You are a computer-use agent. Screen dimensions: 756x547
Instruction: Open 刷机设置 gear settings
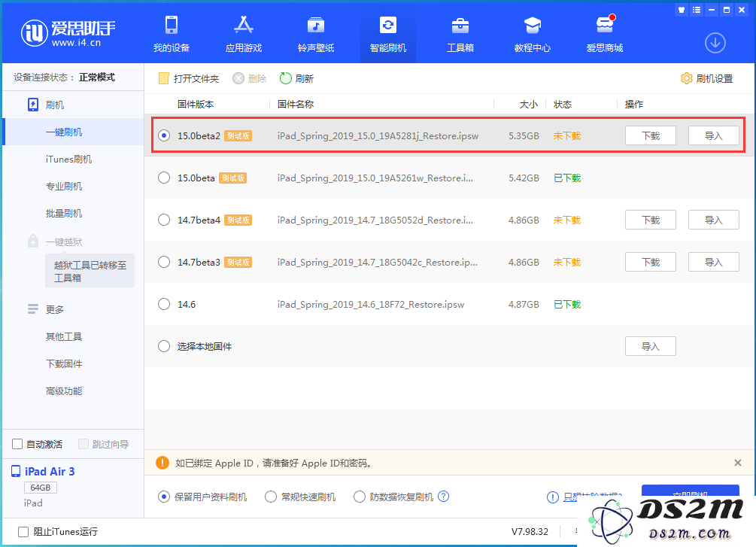click(706, 78)
